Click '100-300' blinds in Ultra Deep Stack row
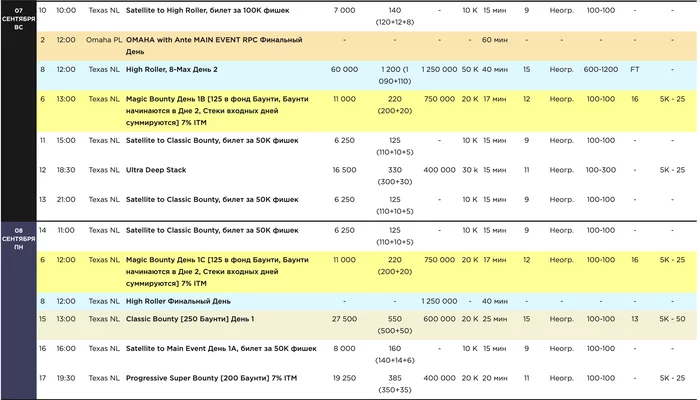700x400 pixels. (600, 170)
